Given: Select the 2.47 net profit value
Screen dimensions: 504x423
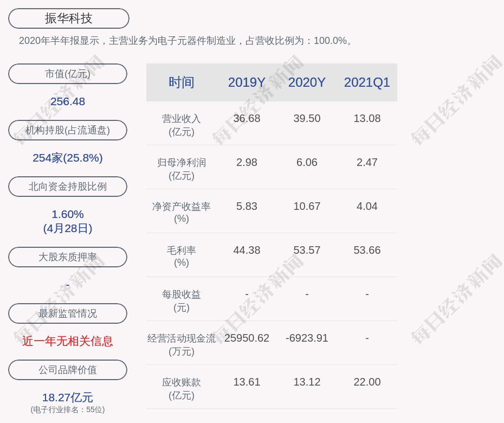Looking at the screenshot, I should click(367, 163).
